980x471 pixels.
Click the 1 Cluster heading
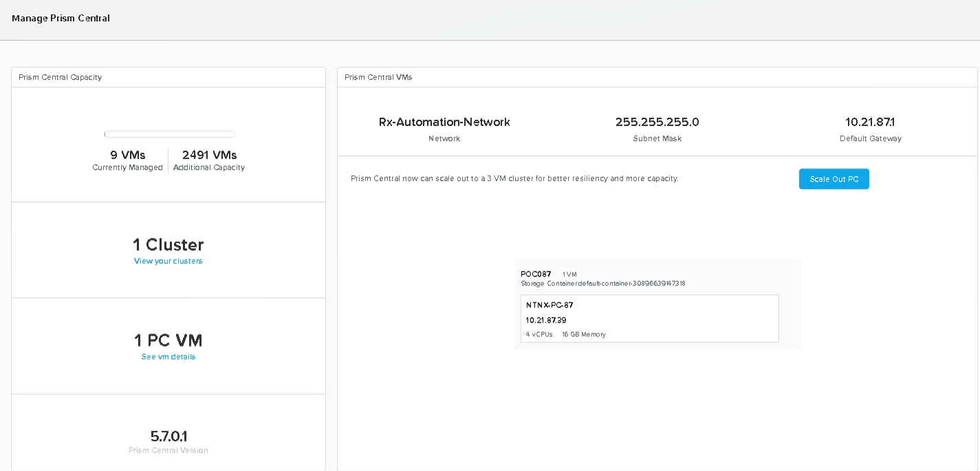168,245
